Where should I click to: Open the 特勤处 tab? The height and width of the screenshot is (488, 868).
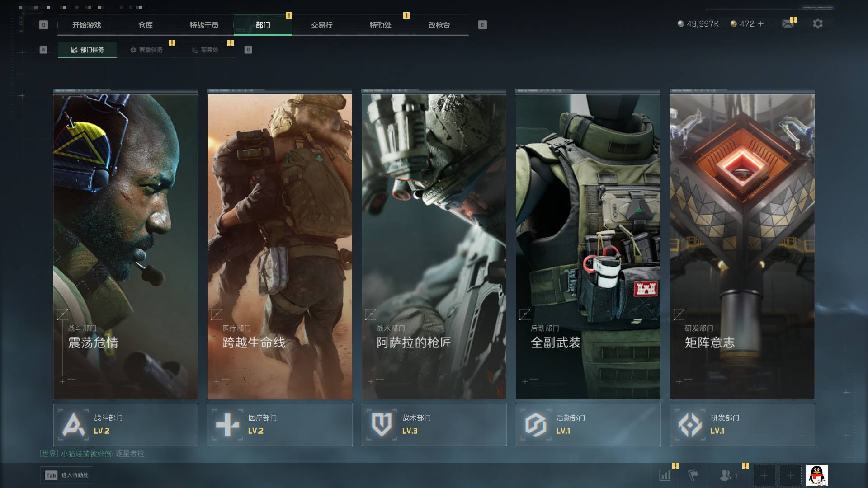coord(380,25)
